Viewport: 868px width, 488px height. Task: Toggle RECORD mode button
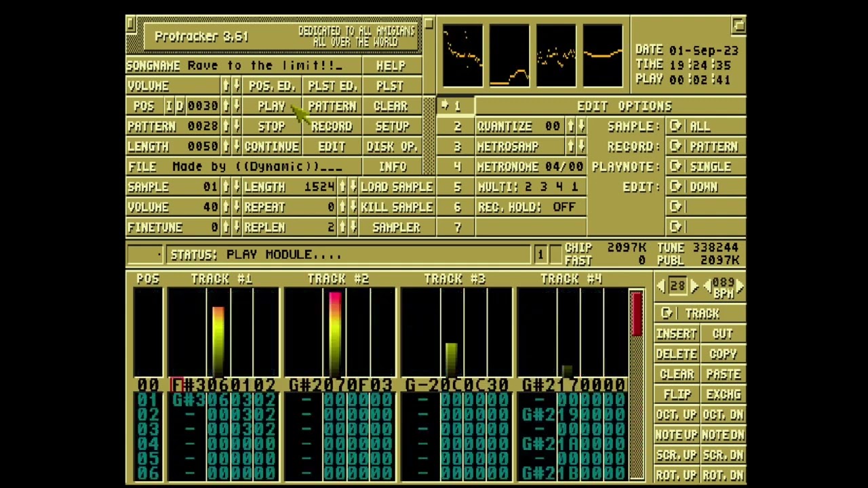[x=332, y=127]
